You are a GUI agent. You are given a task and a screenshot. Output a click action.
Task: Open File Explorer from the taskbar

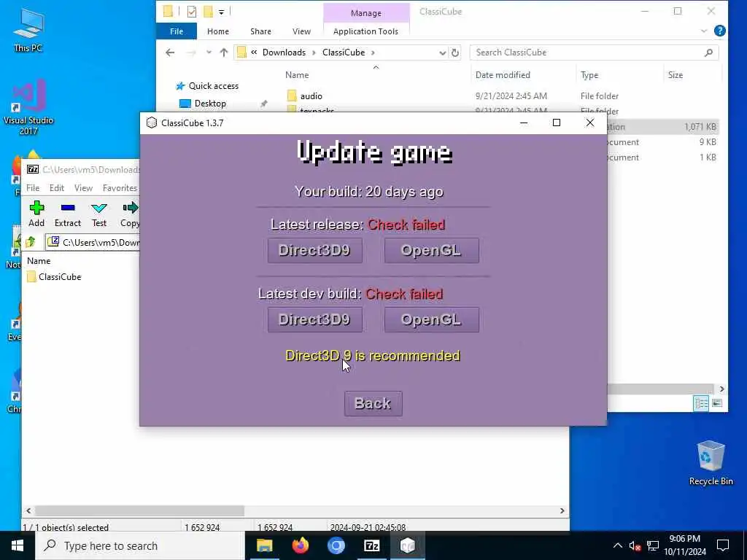pyautogui.click(x=264, y=545)
